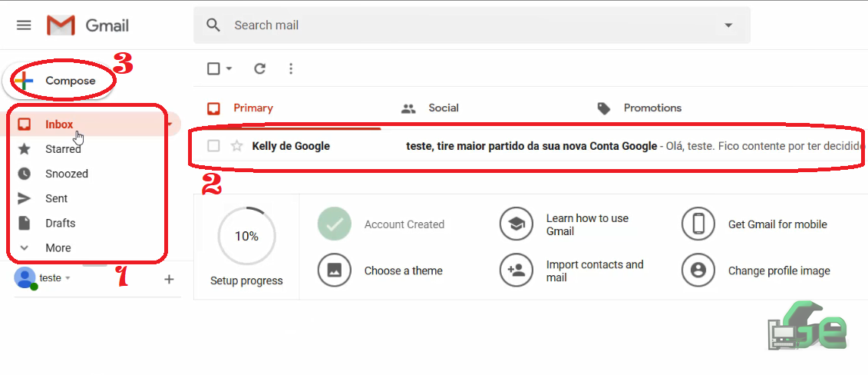Click the Learn how to use Gmail icon
The image size is (868, 375).
516,224
